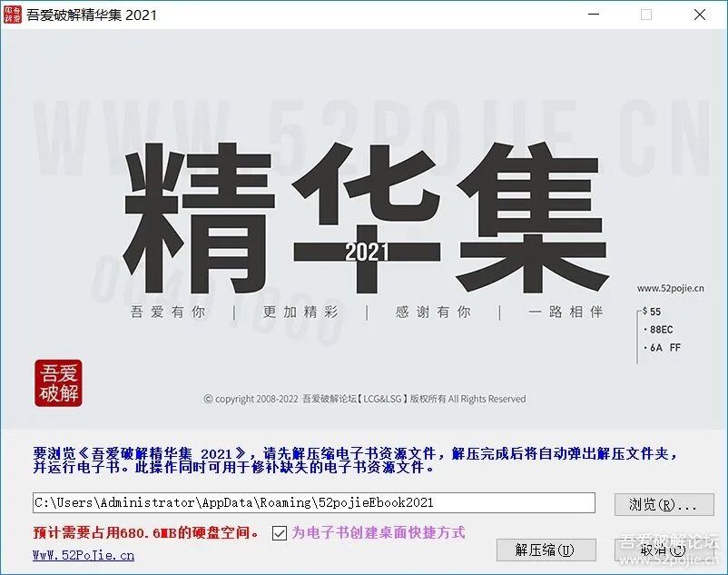Viewport: 728px width, 575px height.
Task: Click the copyright 2008-2022 text line
Action: point(365,399)
